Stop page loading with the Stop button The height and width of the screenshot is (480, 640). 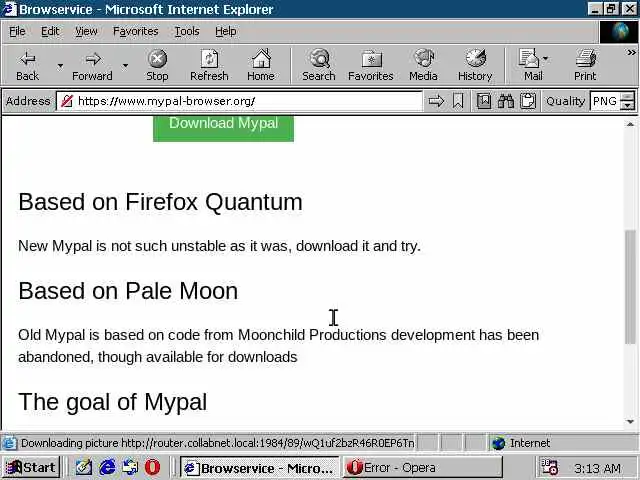pos(157,65)
